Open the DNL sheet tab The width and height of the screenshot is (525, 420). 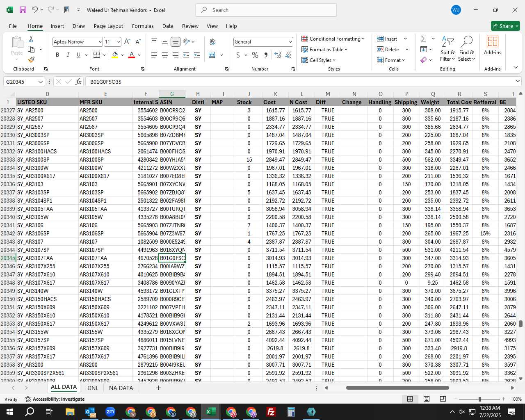pos(93,388)
